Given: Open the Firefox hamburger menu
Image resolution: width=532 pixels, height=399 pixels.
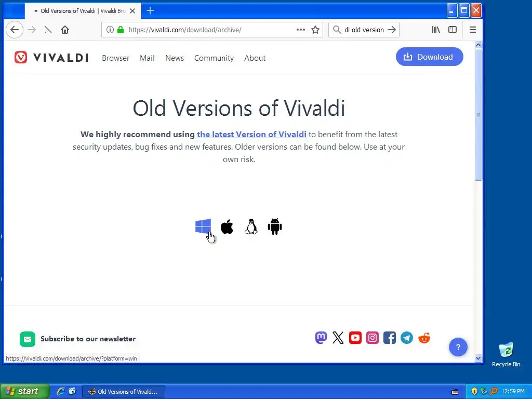Looking at the screenshot, I should 473,30.
